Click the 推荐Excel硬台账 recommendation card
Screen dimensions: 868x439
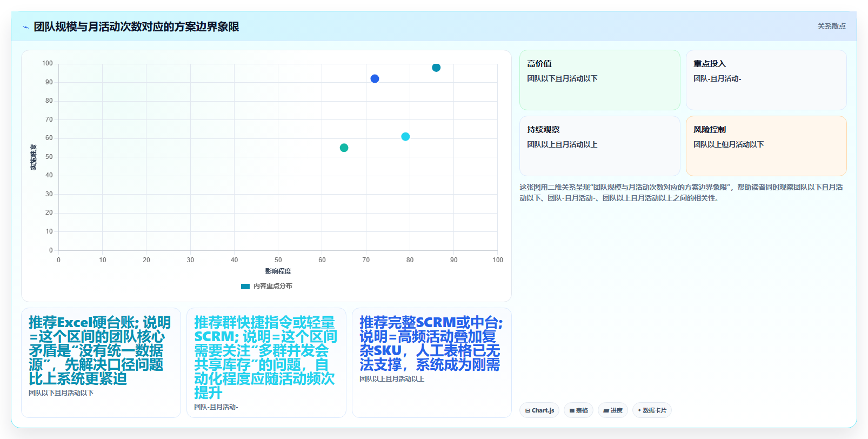coord(101,363)
